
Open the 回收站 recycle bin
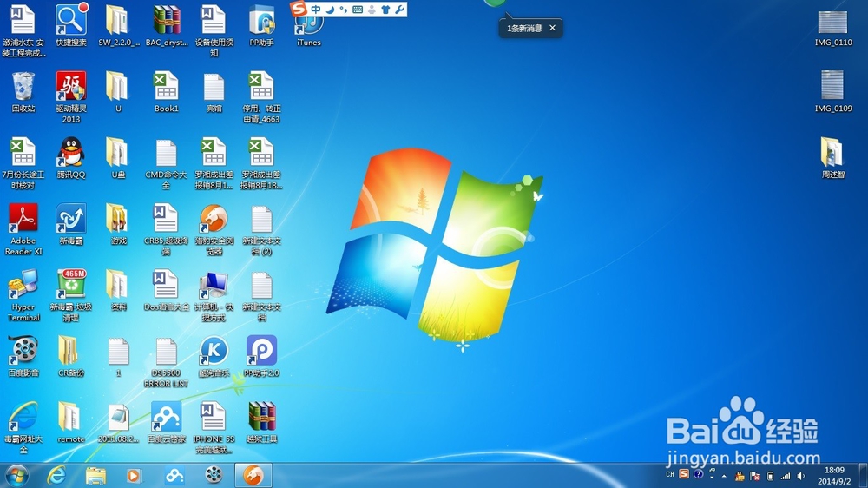point(23,91)
